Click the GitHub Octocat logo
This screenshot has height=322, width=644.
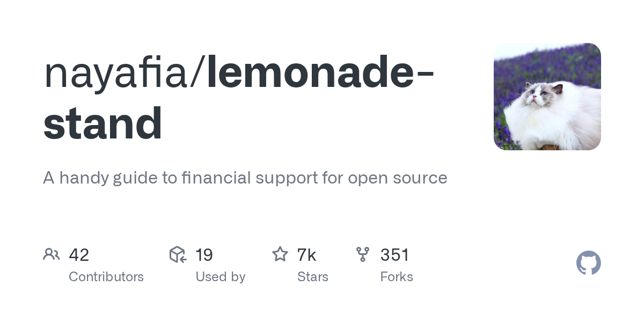tap(588, 263)
